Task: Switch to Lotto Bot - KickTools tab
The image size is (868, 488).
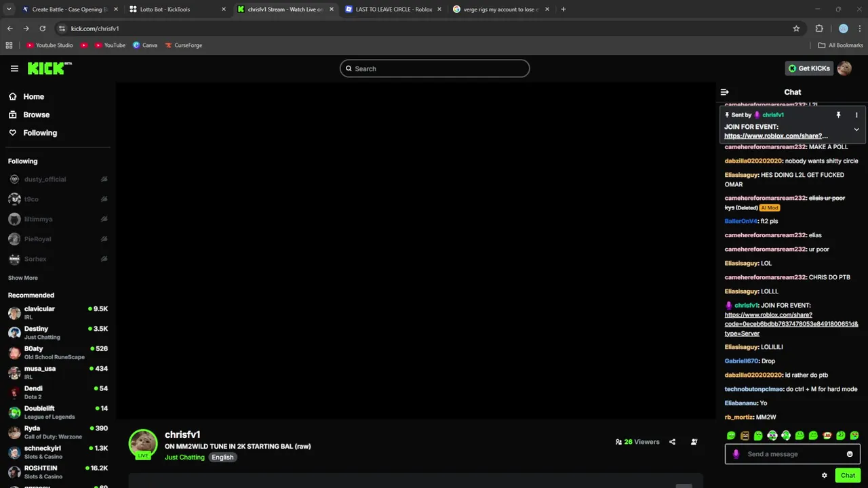Action: click(x=177, y=9)
